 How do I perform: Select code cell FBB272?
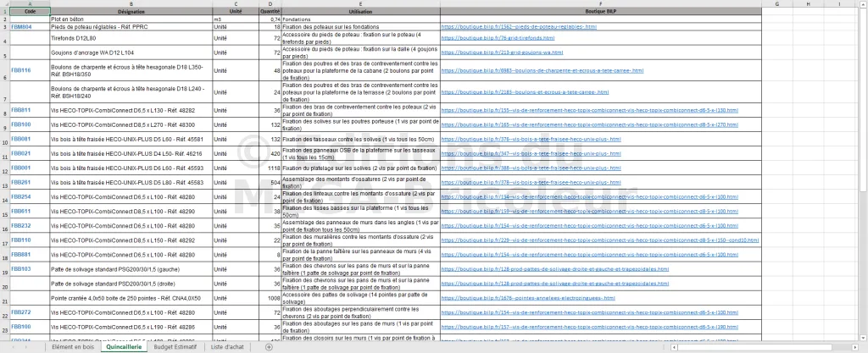pyautogui.click(x=30, y=312)
